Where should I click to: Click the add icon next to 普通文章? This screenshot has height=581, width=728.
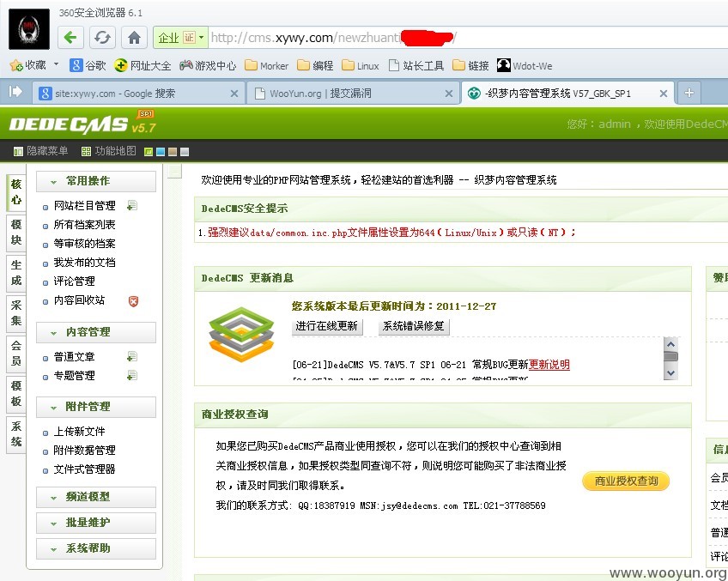point(132,356)
